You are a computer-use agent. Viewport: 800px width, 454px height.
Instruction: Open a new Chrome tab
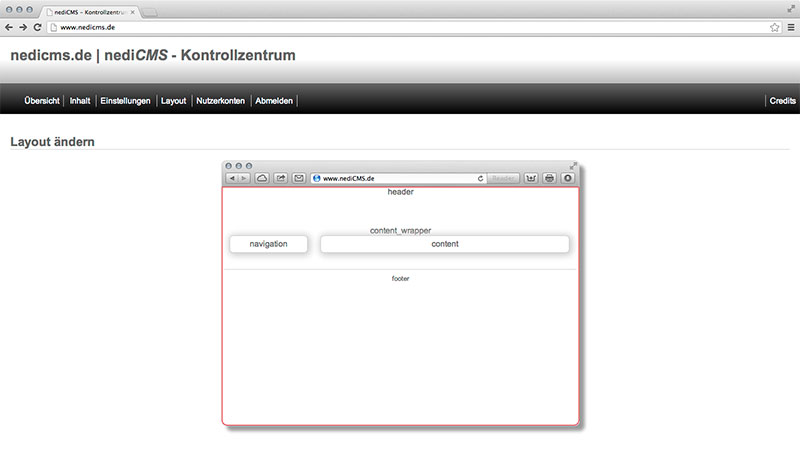[150, 12]
